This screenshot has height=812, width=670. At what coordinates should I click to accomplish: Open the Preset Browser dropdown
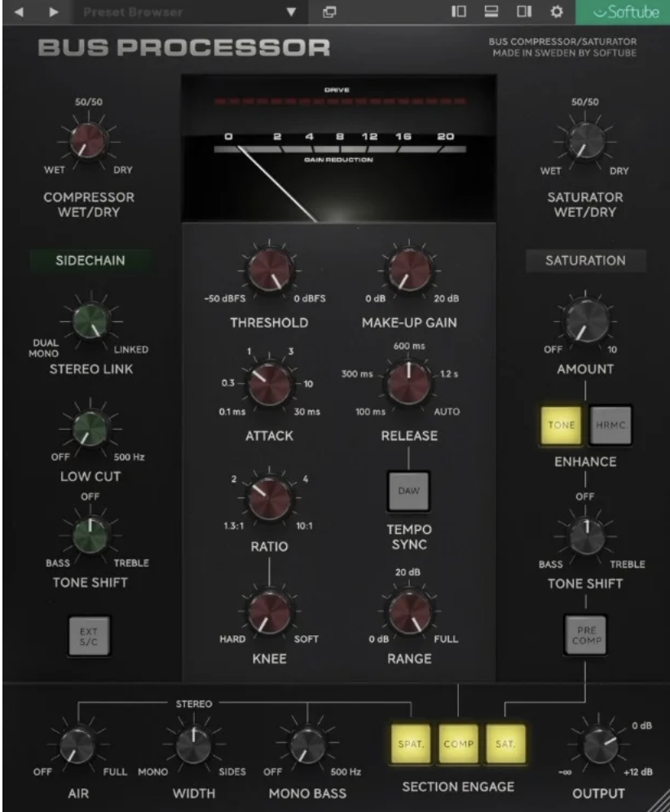(292, 12)
